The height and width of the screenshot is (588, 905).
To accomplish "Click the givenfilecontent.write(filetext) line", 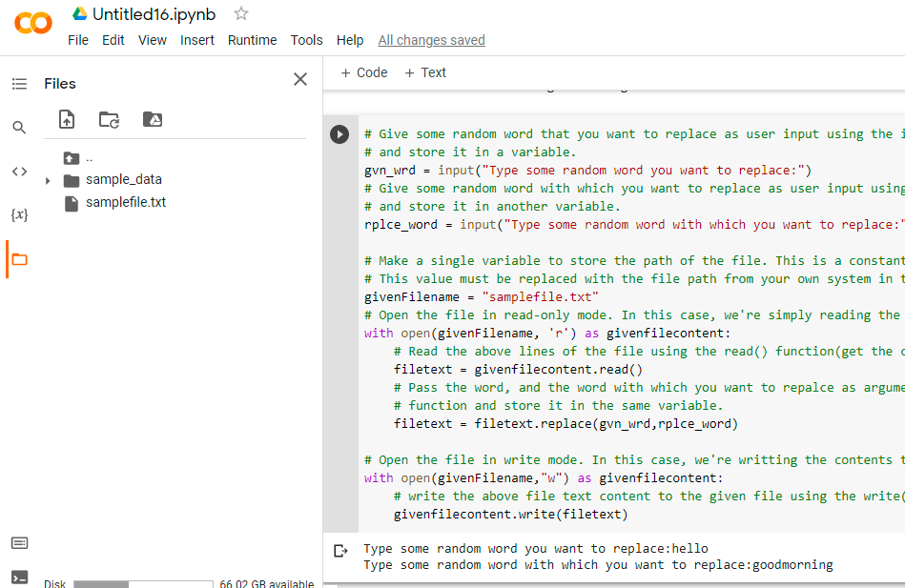I will click(x=510, y=514).
